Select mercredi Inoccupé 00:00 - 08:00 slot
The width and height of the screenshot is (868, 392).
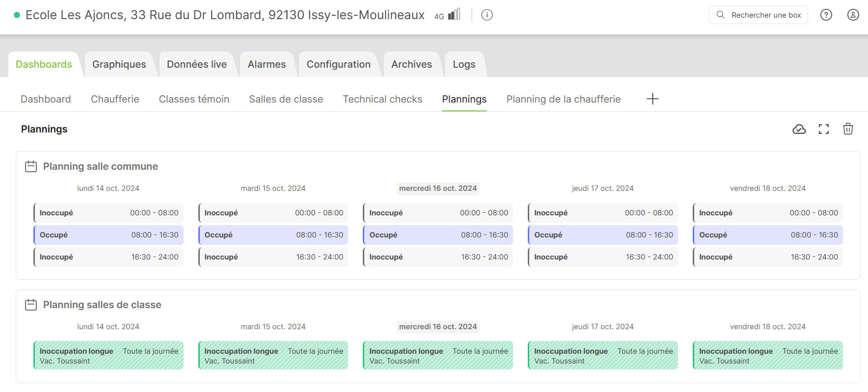pyautogui.click(x=438, y=213)
